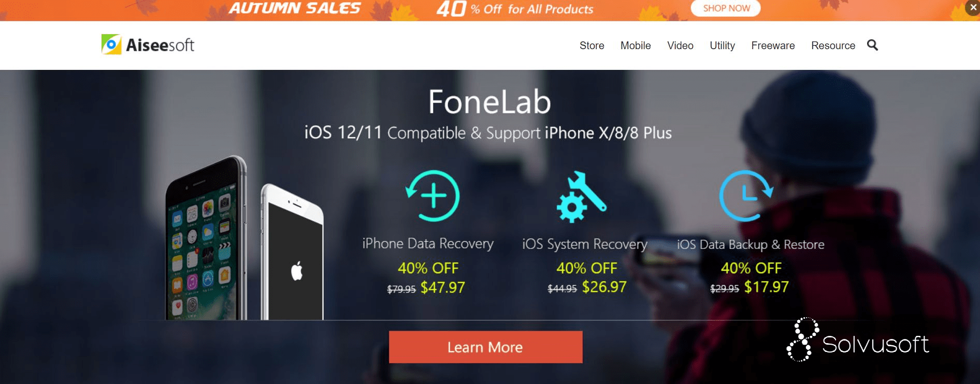
Task: Click the iOS Data Backup clock icon
Action: [x=746, y=196]
